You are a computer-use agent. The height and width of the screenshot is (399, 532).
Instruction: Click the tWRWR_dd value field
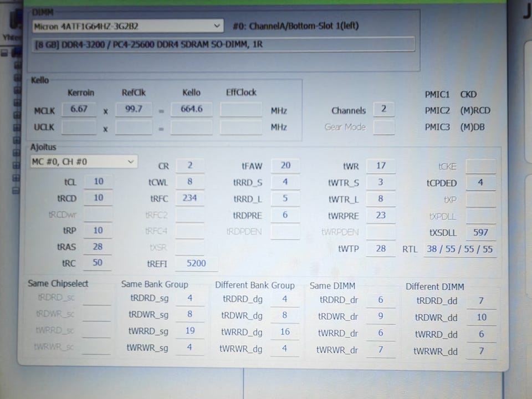481,351
